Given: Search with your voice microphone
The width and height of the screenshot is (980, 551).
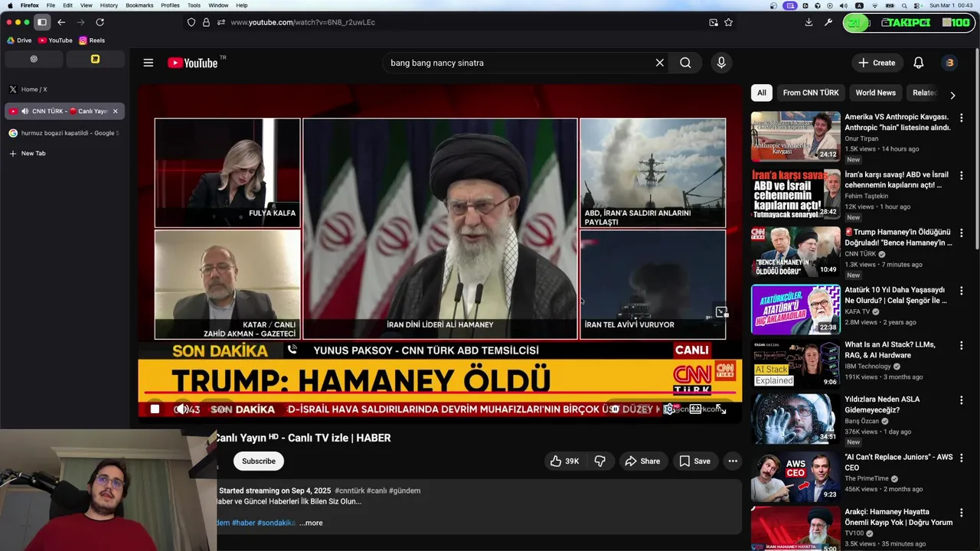Looking at the screenshot, I should tap(720, 63).
